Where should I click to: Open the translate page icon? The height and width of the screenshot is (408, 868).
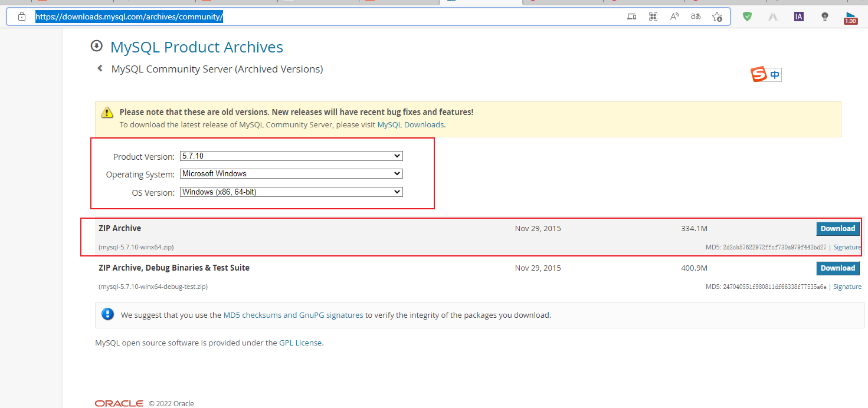click(696, 17)
